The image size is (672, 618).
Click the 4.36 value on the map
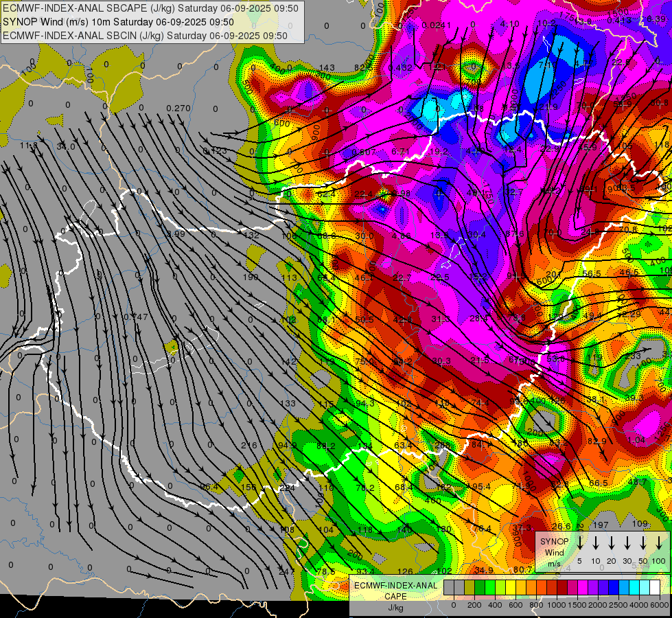tap(401, 236)
